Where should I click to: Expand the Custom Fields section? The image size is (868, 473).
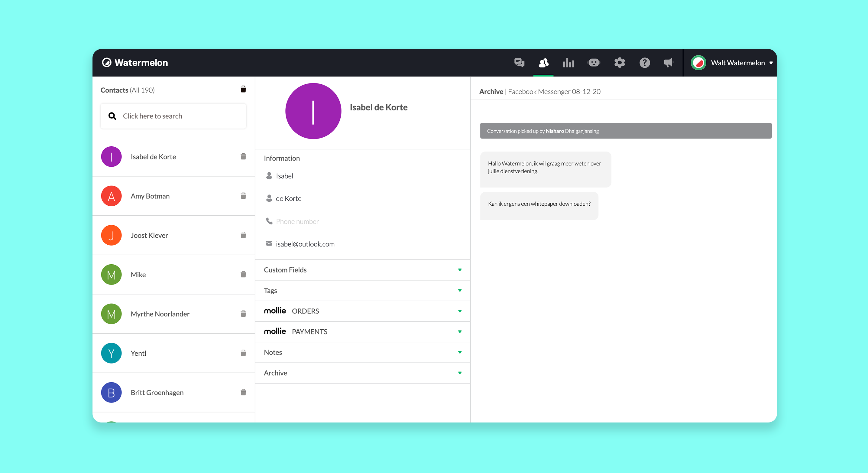point(362,270)
